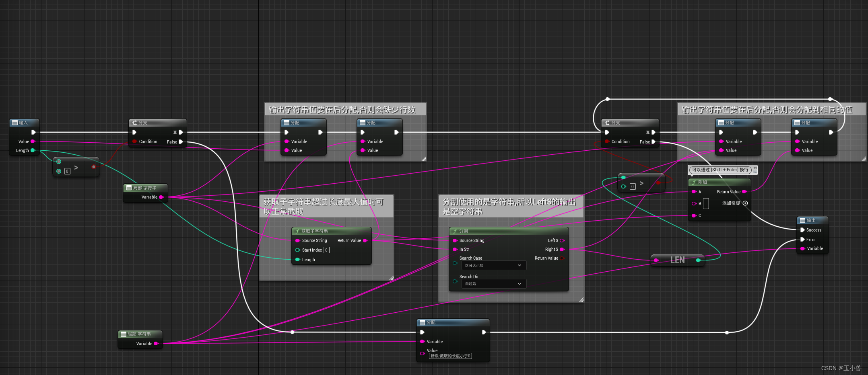Click the LEN node
This screenshot has height=375, width=868.
[x=677, y=260]
